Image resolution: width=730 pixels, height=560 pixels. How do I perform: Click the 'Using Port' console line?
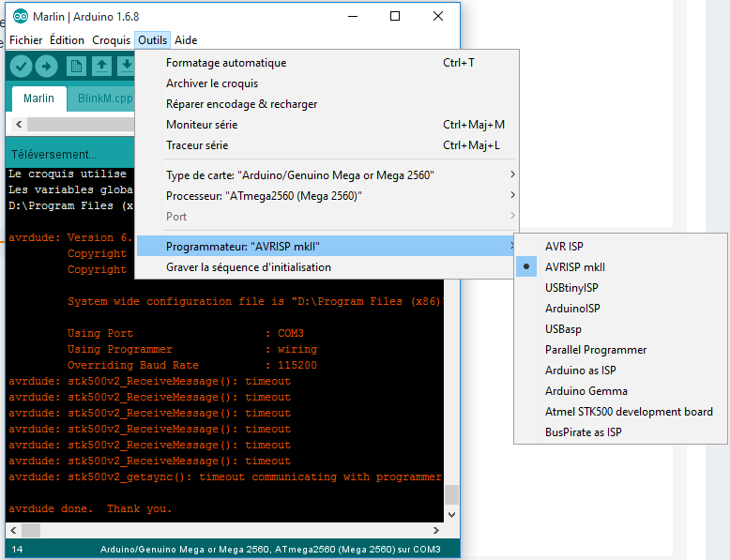click(x=185, y=333)
